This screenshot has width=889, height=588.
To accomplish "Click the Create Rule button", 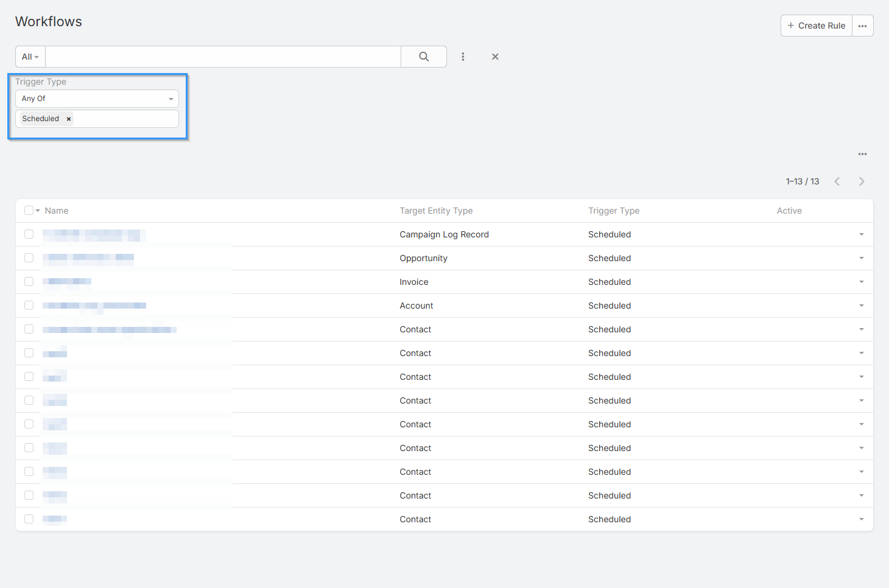I will (816, 26).
